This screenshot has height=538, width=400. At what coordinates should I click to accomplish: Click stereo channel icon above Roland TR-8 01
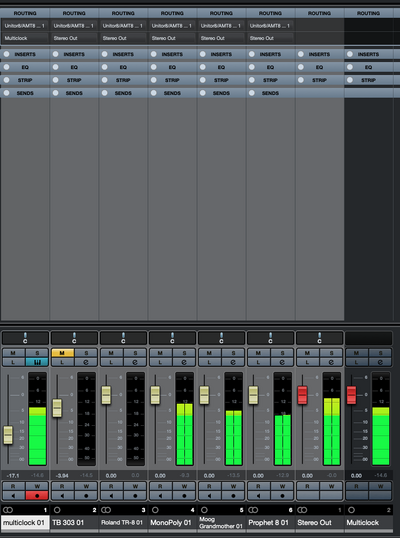pos(106,510)
